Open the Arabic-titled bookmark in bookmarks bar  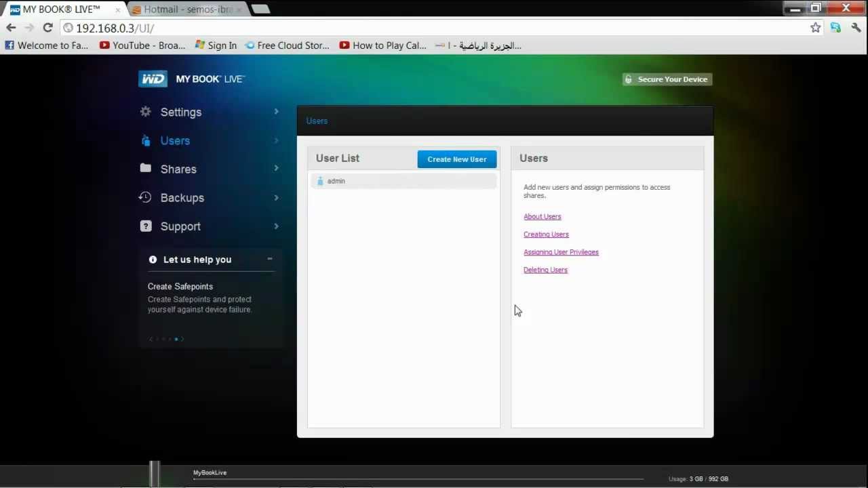pyautogui.click(x=479, y=45)
